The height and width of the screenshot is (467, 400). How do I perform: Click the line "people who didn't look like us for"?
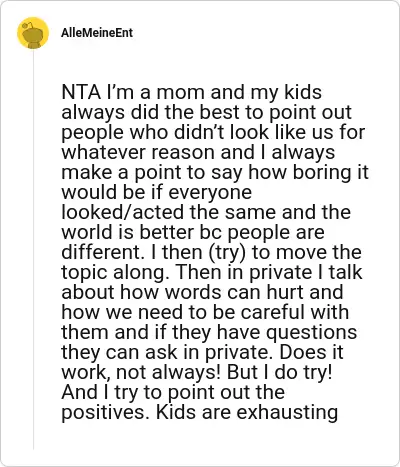pos(213,132)
